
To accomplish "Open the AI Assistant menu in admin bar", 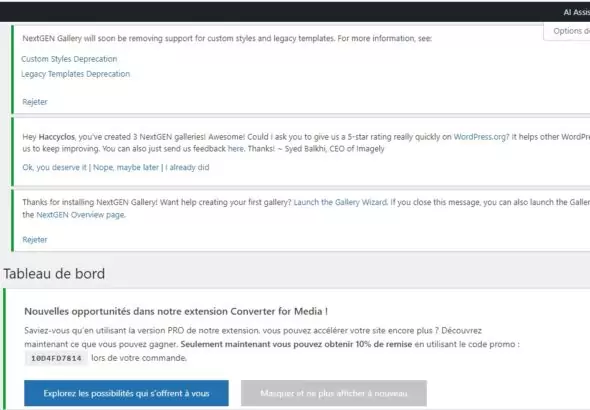I will [x=577, y=12].
